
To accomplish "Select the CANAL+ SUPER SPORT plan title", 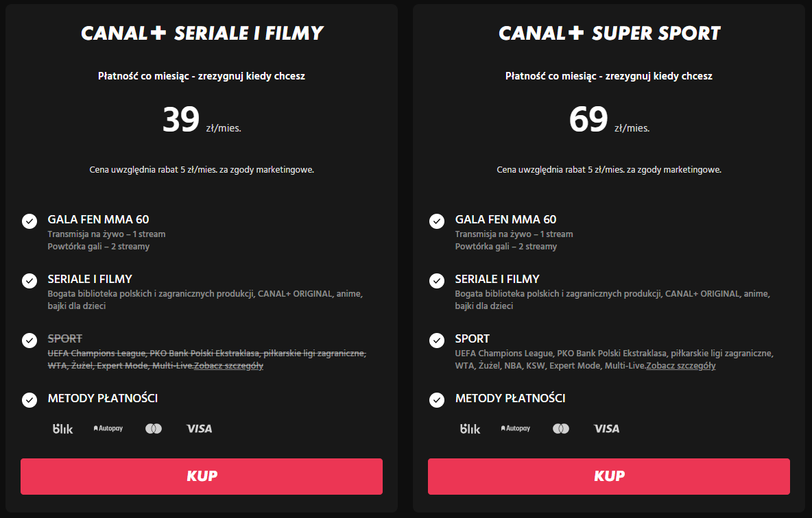I will pos(610,32).
